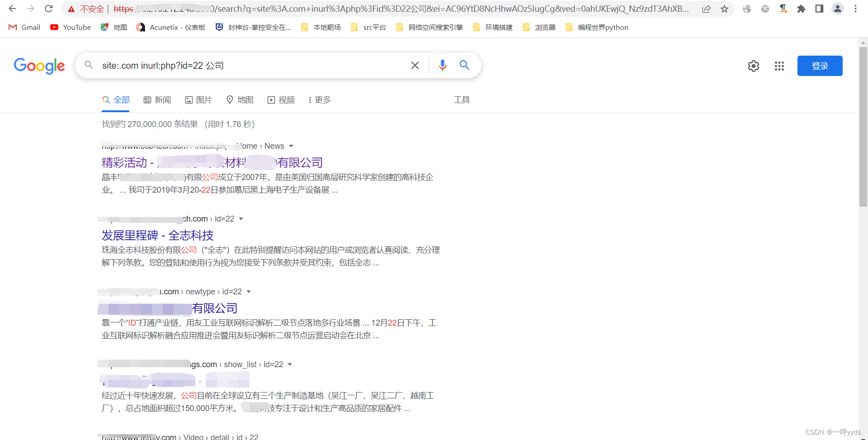Open the not-secure site warning icon

point(71,9)
